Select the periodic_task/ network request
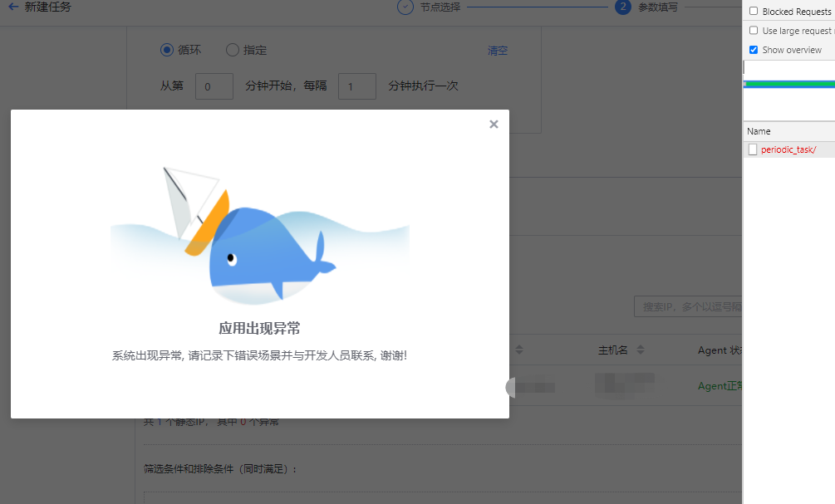This screenshot has width=835, height=504. (x=788, y=149)
